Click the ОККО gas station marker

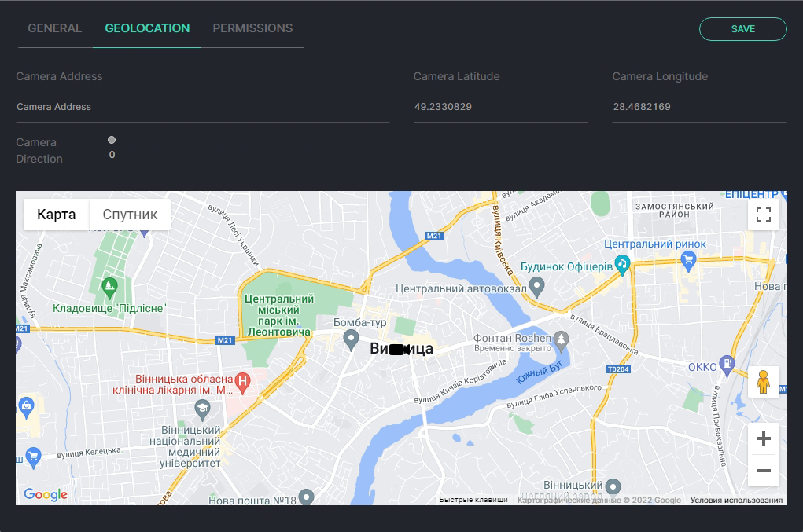pos(727,365)
